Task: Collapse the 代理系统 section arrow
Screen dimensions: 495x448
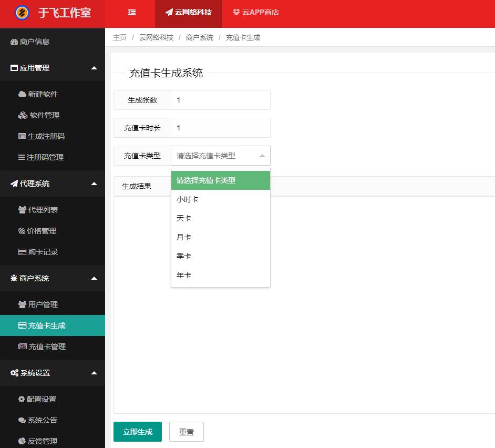Action: coord(94,184)
